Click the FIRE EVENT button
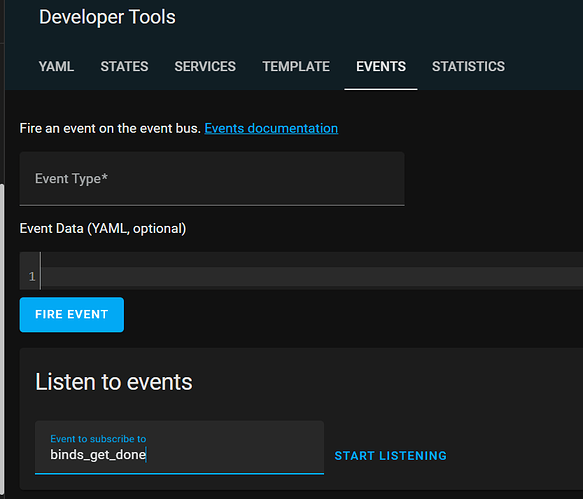 click(72, 315)
